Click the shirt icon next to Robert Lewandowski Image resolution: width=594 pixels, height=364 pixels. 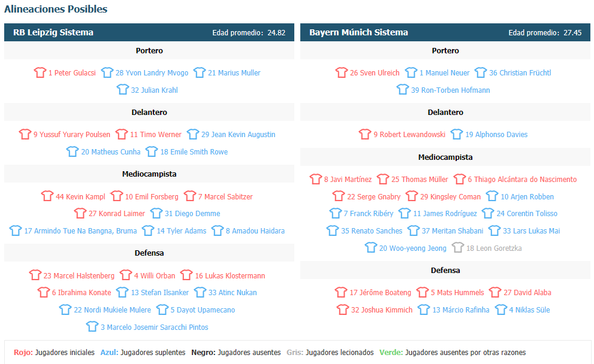365,134
